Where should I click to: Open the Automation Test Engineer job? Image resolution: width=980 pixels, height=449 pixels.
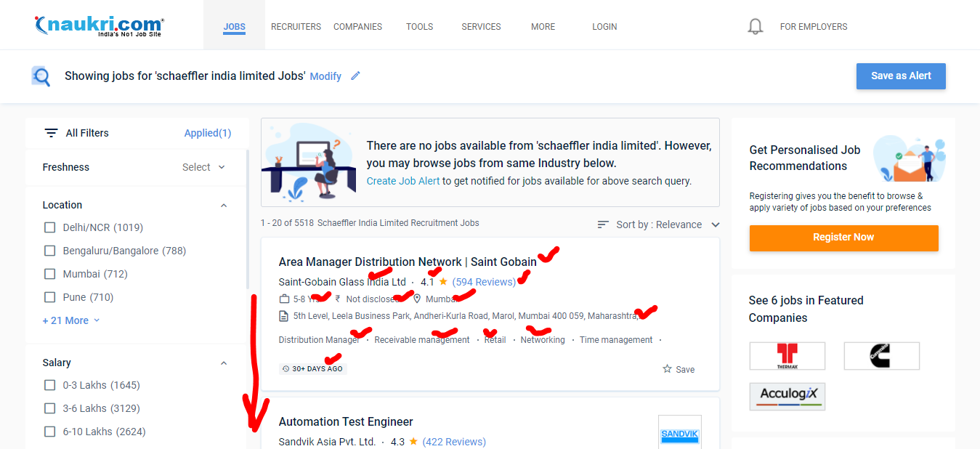(x=346, y=421)
